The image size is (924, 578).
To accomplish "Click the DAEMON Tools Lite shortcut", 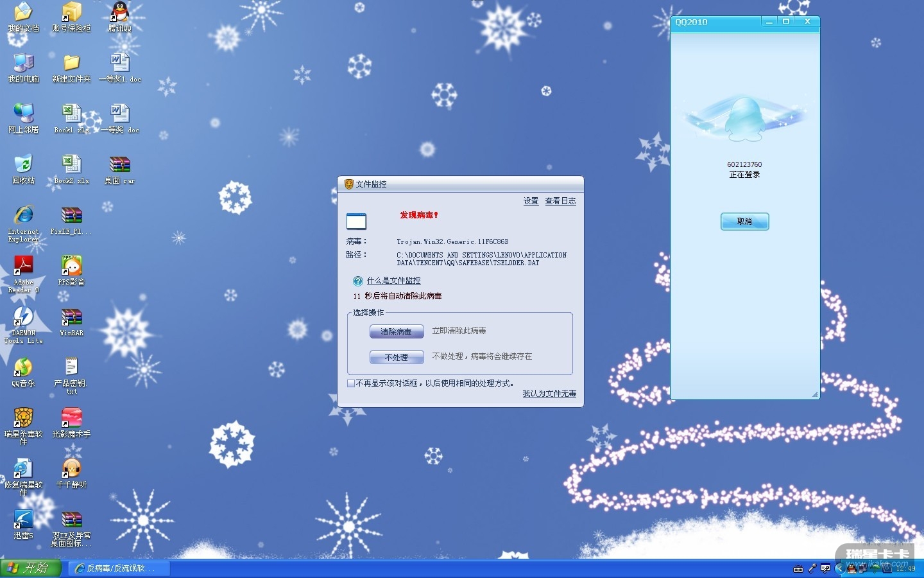I will (x=23, y=325).
